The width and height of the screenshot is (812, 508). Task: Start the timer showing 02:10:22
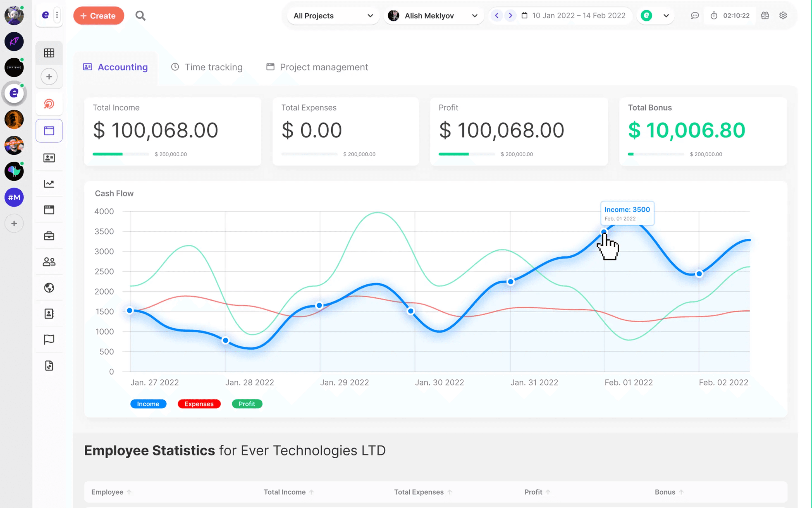click(x=730, y=15)
